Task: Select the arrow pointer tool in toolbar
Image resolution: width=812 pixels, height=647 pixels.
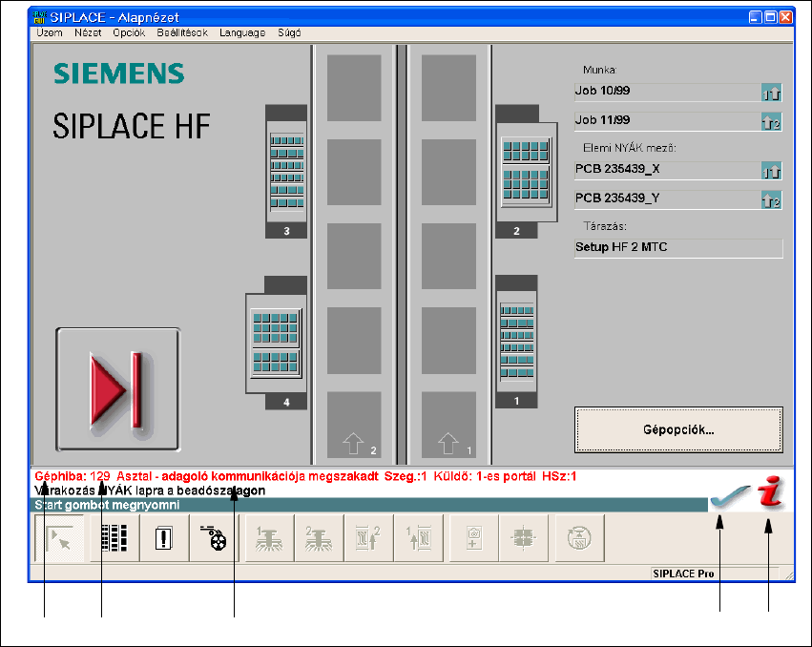Action: tap(59, 538)
